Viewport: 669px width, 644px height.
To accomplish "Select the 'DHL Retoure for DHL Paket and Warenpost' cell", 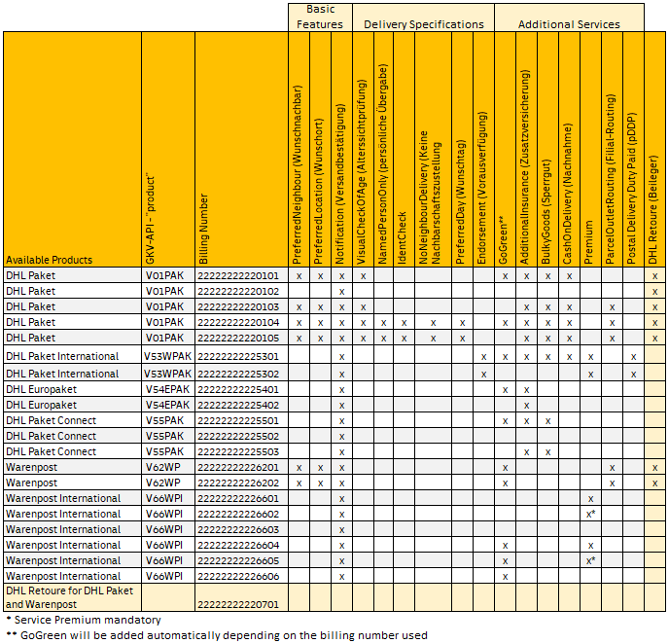I will [72, 597].
